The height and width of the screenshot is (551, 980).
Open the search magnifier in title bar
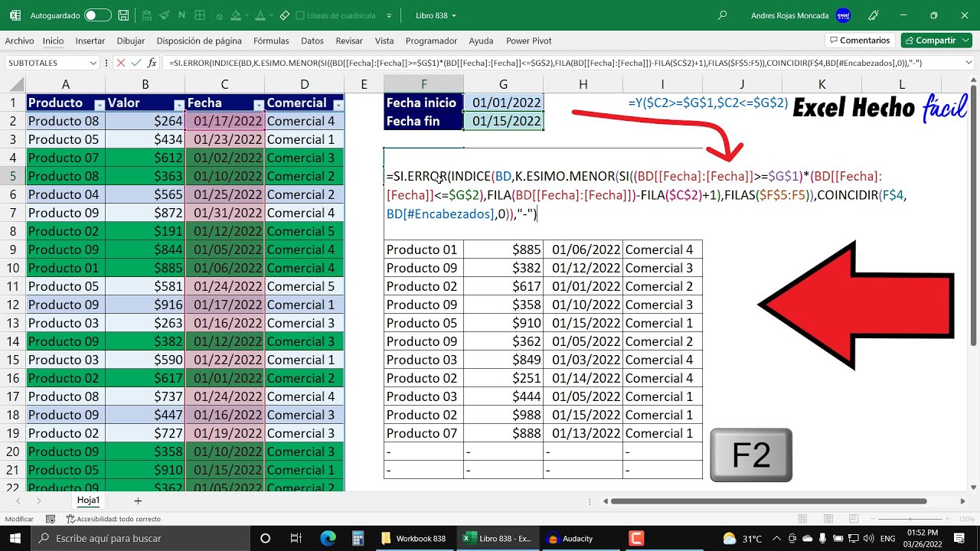tap(722, 15)
